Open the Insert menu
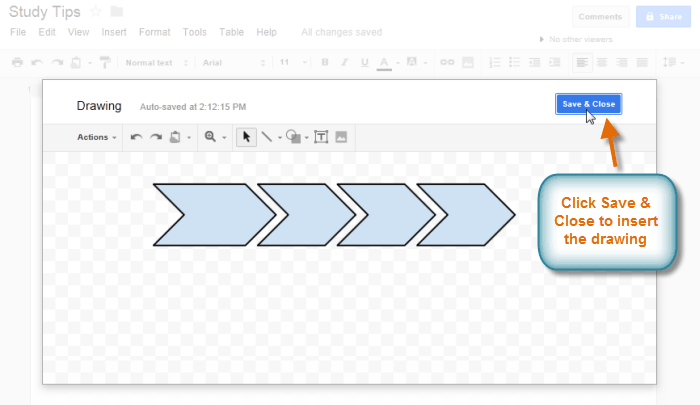 114,32
